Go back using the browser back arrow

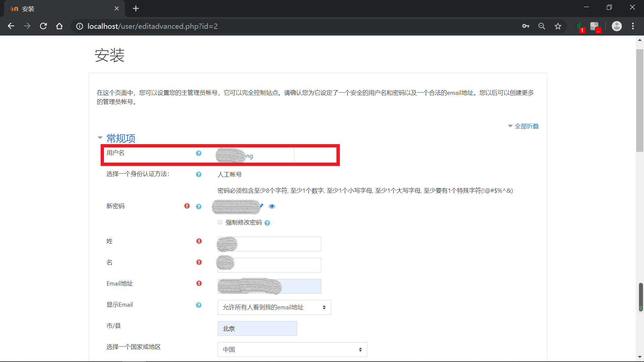coord(11,26)
